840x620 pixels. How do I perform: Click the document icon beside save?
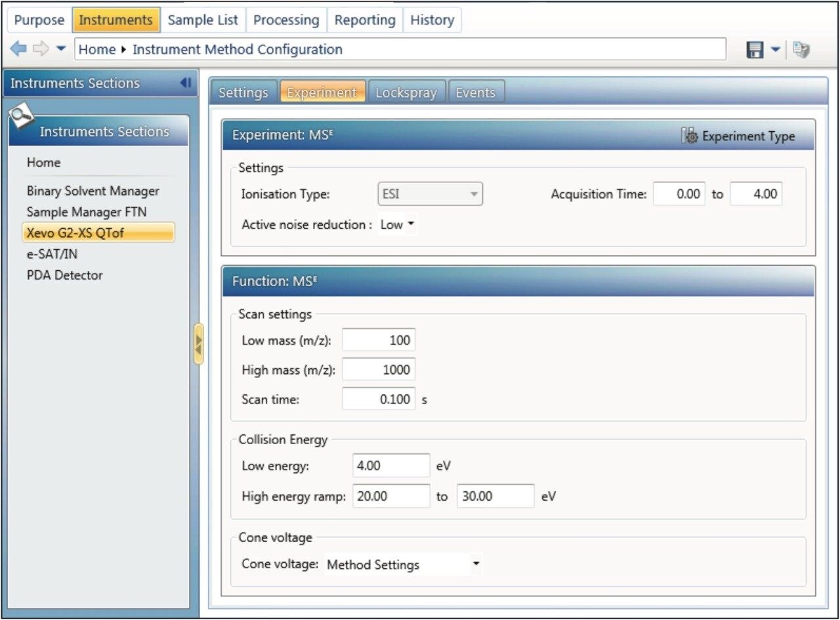click(801, 50)
